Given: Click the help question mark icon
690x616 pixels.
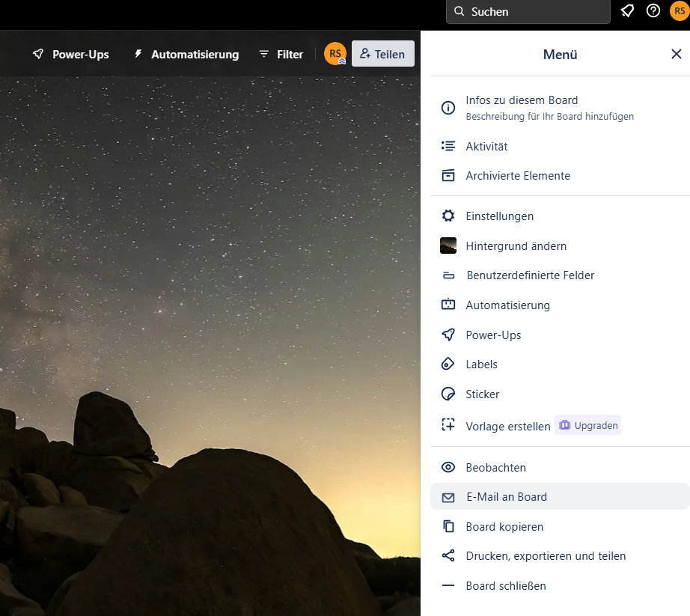Looking at the screenshot, I should point(653,11).
